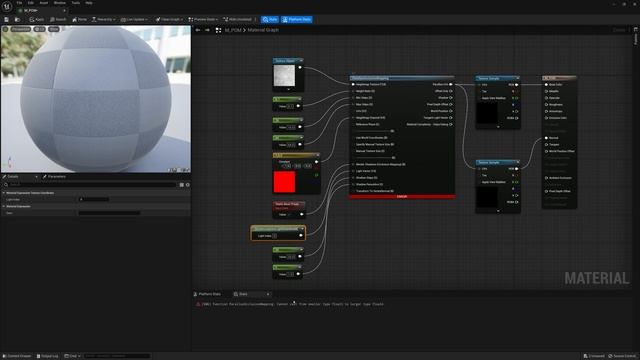Click the Material Graph breadcrumb
The image size is (640, 360).
pos(263,30)
